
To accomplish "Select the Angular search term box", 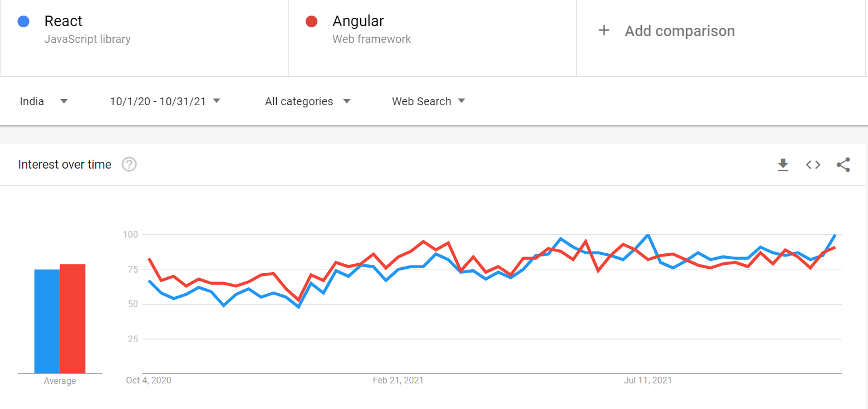I will tap(433, 38).
